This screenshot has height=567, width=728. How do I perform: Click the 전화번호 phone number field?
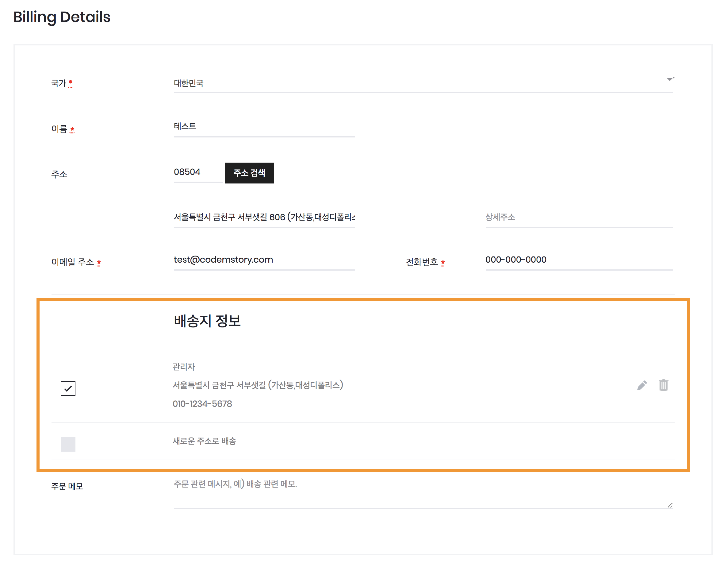click(x=579, y=260)
